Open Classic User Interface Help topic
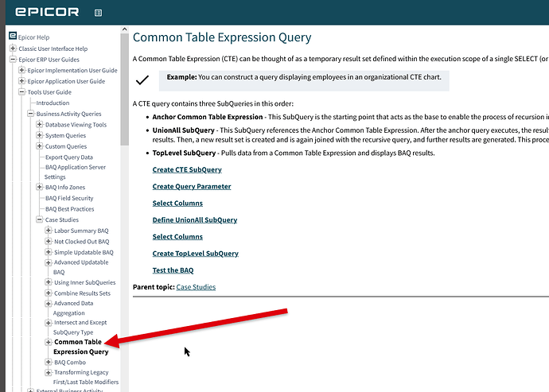Image resolution: width=549 pixels, height=392 pixels. [53, 49]
